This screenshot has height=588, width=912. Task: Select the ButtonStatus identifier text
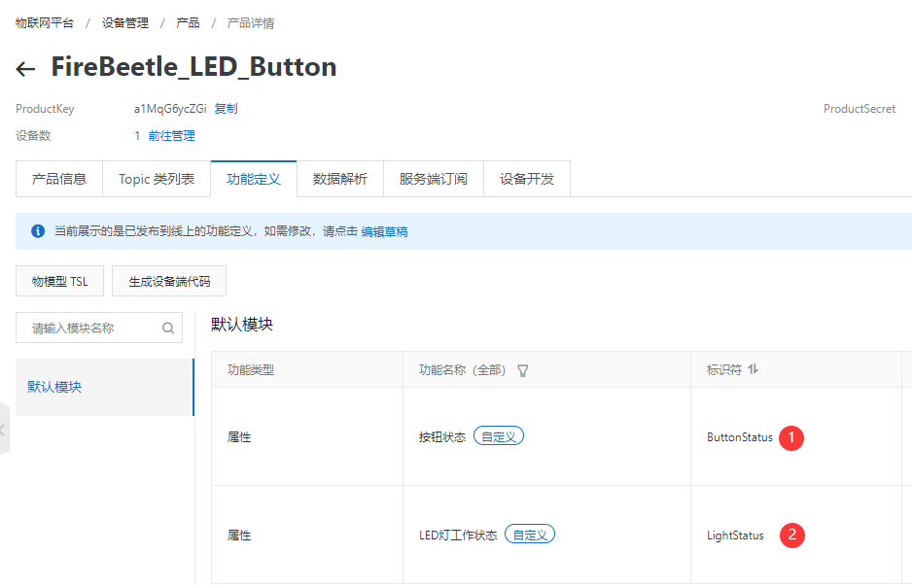[740, 437]
